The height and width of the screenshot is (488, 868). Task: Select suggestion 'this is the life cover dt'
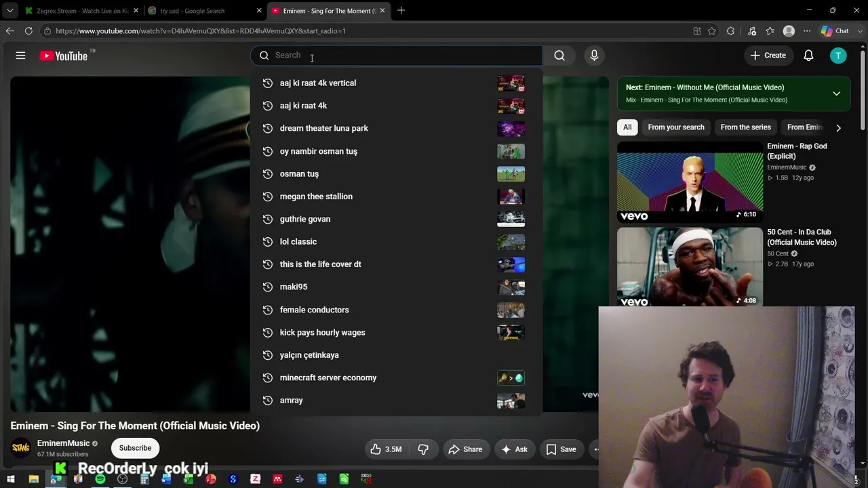coord(396,264)
